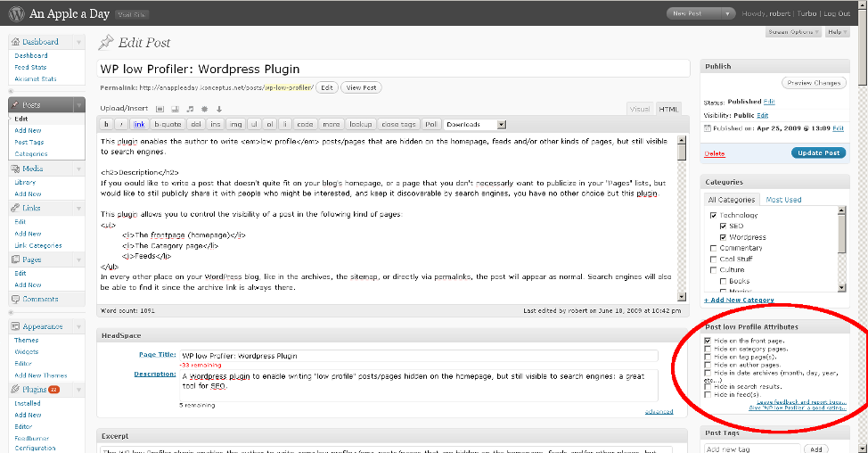868x453 pixels.
Task: Uncheck Hide on the front page
Action: (x=708, y=342)
